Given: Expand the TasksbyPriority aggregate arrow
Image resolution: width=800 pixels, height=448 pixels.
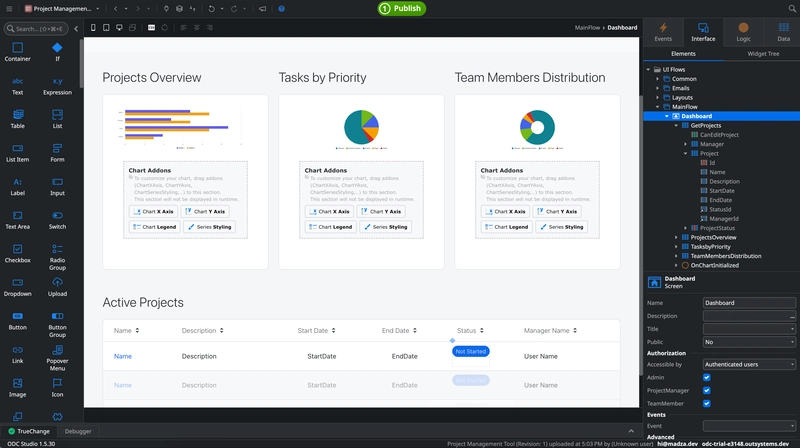Looking at the screenshot, I should (x=677, y=246).
